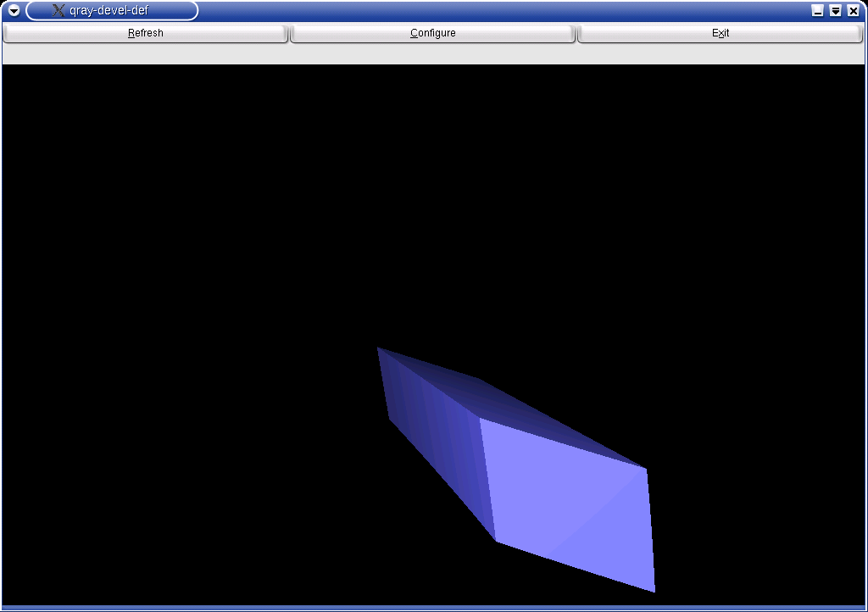Viewport: 868px width, 612px height.
Task: Open the Configure dialog
Action: (433, 33)
